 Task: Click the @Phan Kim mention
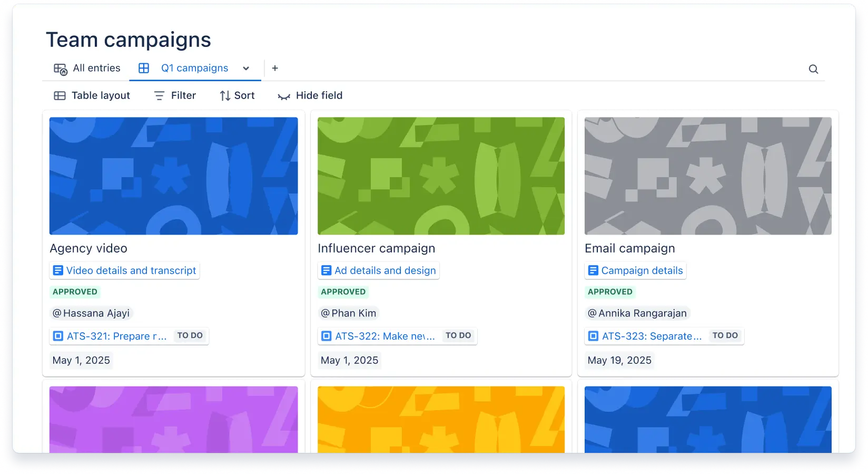[x=349, y=313]
